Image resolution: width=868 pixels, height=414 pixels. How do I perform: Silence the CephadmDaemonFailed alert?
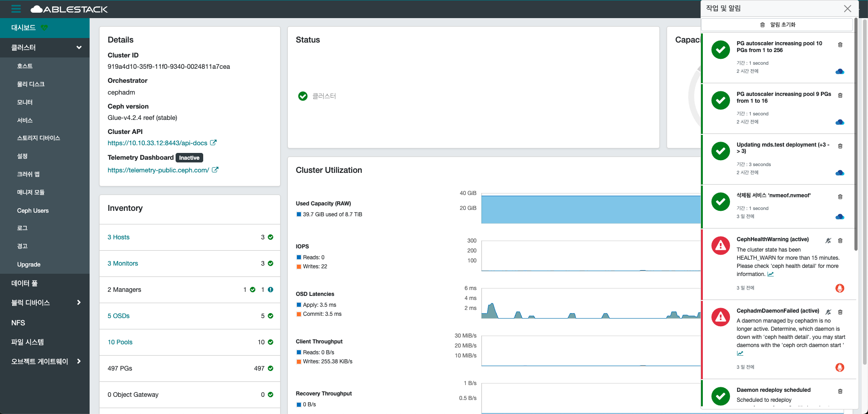(828, 312)
